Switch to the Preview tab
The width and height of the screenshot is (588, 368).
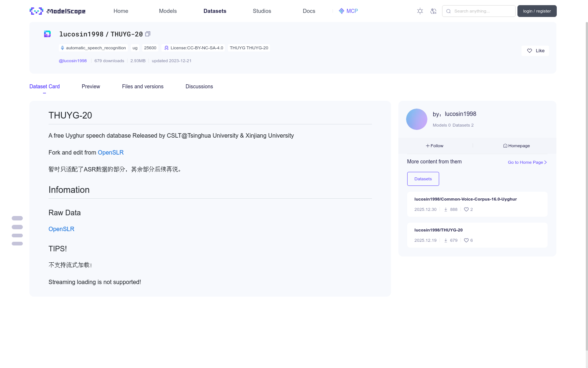coord(91,86)
